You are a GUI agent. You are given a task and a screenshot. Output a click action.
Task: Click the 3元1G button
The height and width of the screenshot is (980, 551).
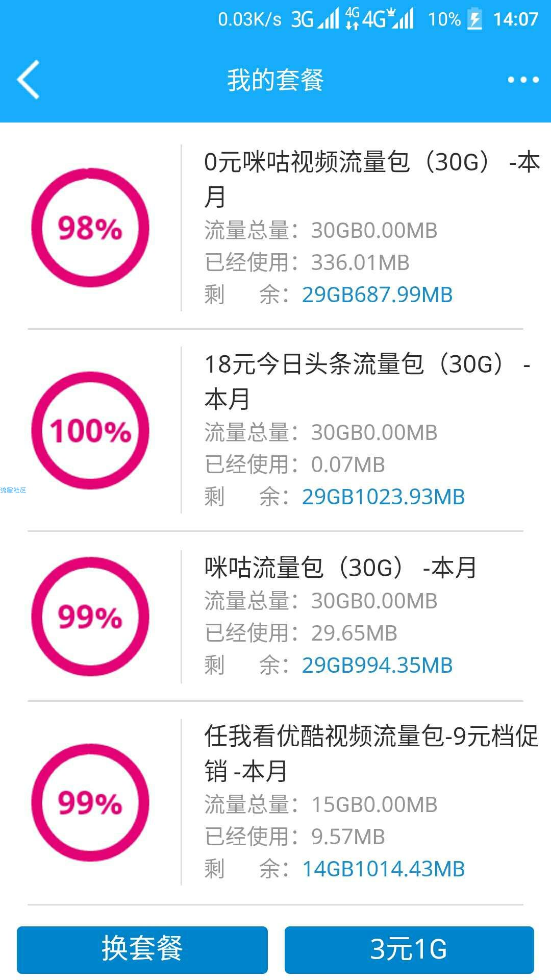pos(409,950)
